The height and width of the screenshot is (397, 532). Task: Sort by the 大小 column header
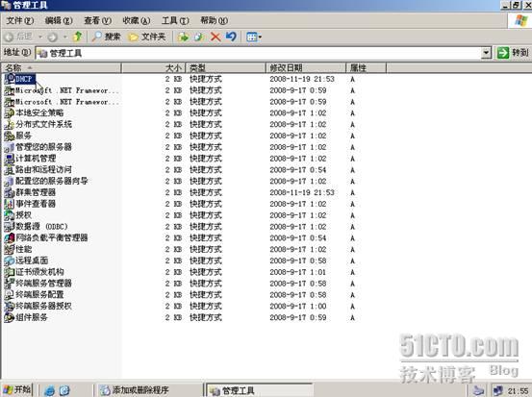(153, 68)
